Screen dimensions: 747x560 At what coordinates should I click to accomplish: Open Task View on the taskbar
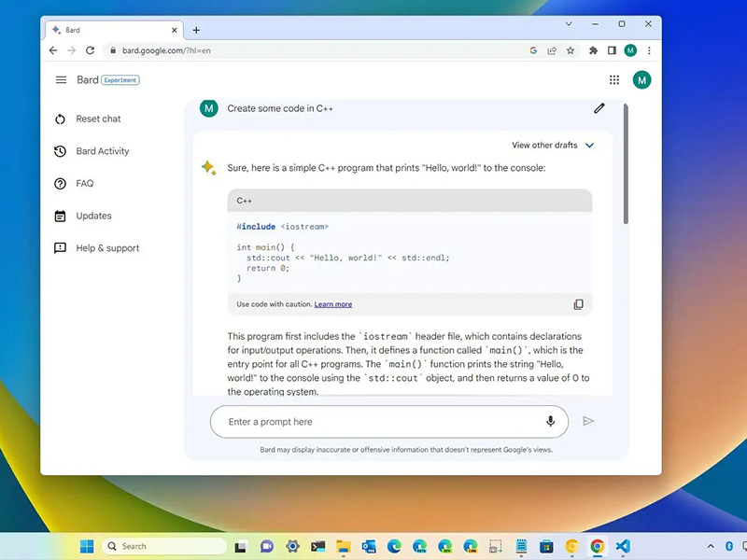tap(241, 547)
